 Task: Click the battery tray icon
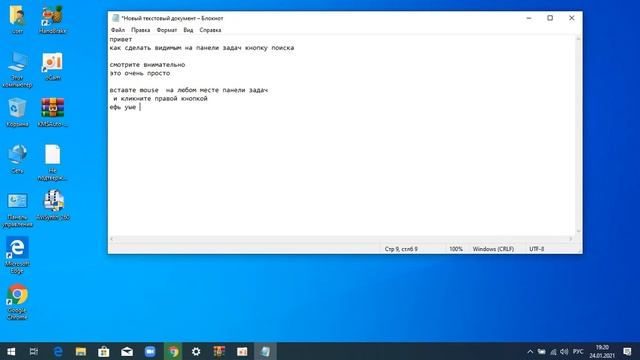(541, 351)
